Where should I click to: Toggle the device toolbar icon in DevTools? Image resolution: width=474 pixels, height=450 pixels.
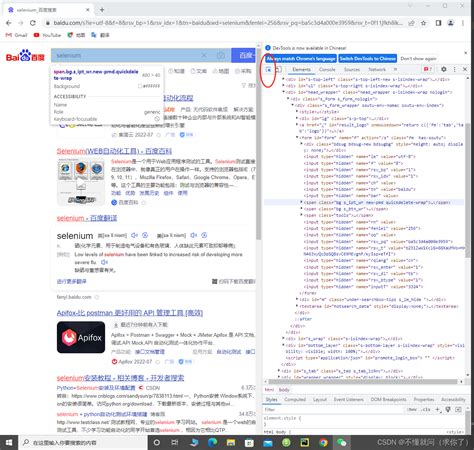coord(278,70)
